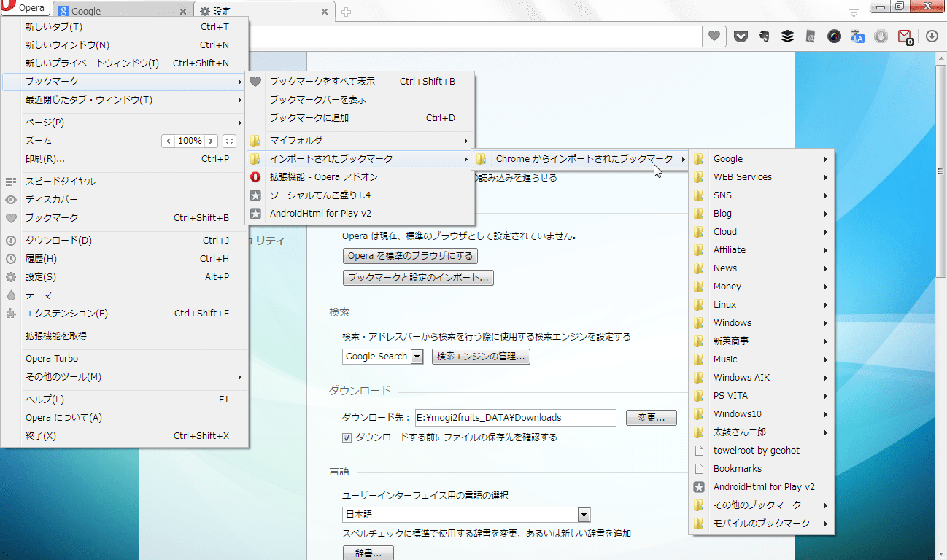Click the ad blocker hand icon

881,36
